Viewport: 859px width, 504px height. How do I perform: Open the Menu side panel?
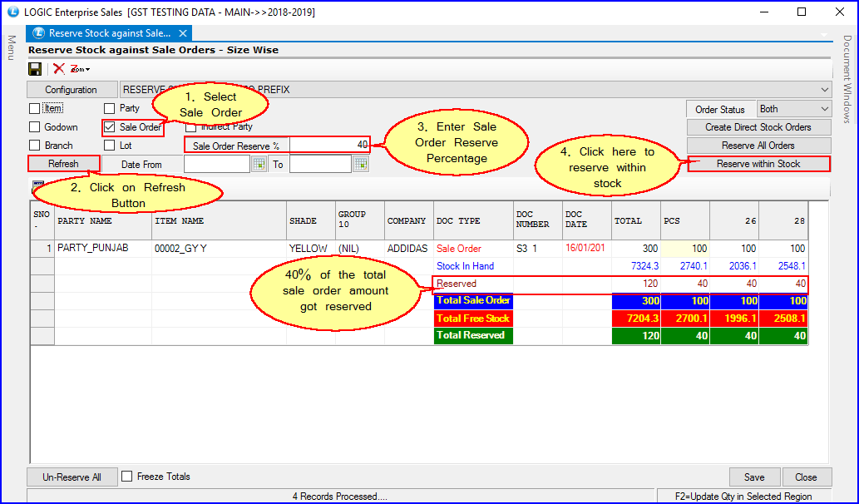(12, 47)
